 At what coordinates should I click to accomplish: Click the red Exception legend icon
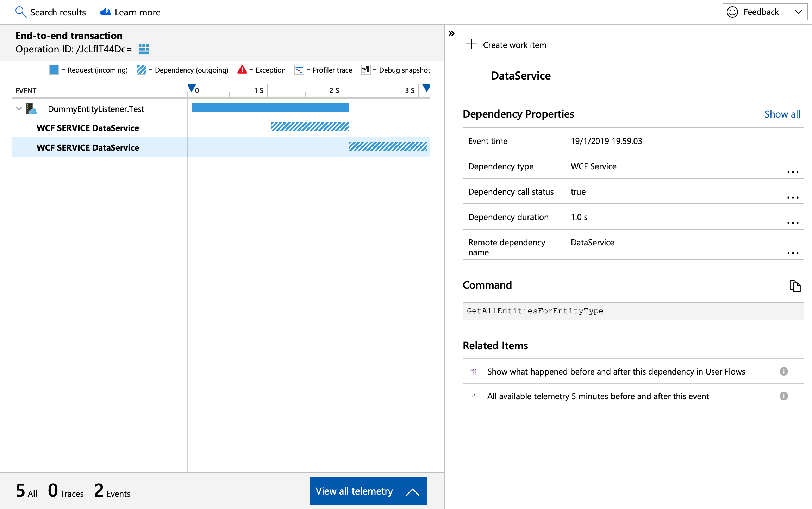pyautogui.click(x=242, y=69)
